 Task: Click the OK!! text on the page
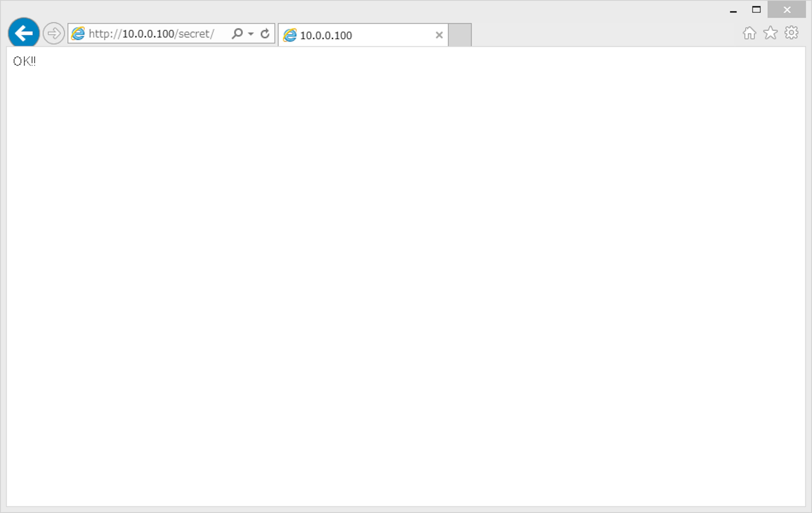[24, 61]
